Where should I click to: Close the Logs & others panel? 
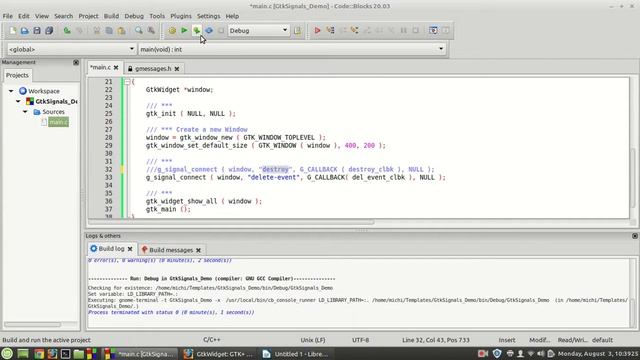click(635, 236)
